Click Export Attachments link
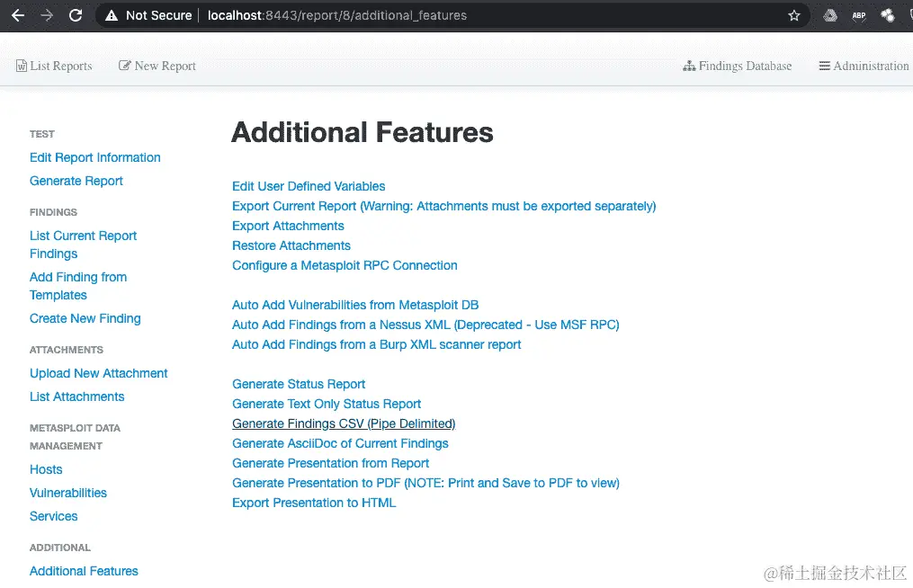913x588 pixels. [288, 226]
